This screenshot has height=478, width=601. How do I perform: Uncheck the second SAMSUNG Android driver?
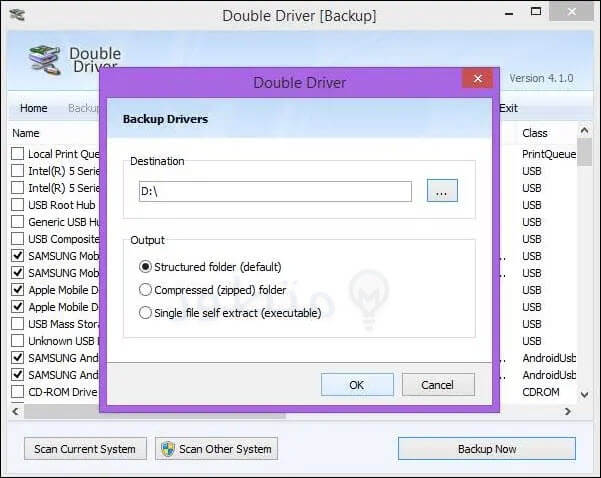pyautogui.click(x=17, y=375)
